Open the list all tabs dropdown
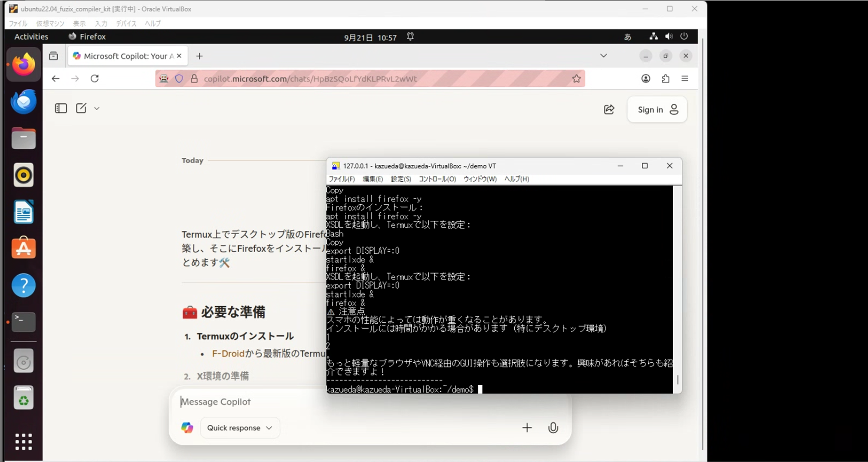868x462 pixels. pyautogui.click(x=603, y=56)
